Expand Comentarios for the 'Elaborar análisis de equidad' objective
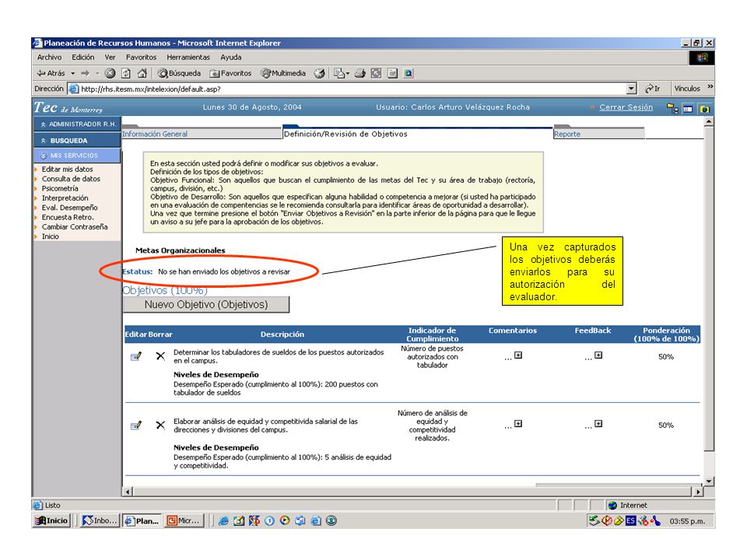Viewport: 747px width, 560px height. coord(518,424)
